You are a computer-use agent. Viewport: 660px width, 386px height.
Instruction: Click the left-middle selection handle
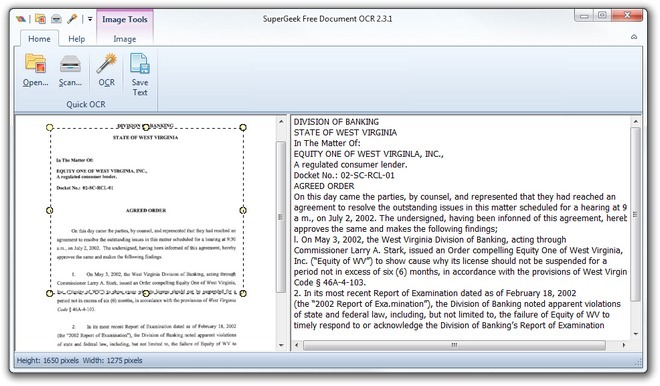pyautogui.click(x=50, y=210)
